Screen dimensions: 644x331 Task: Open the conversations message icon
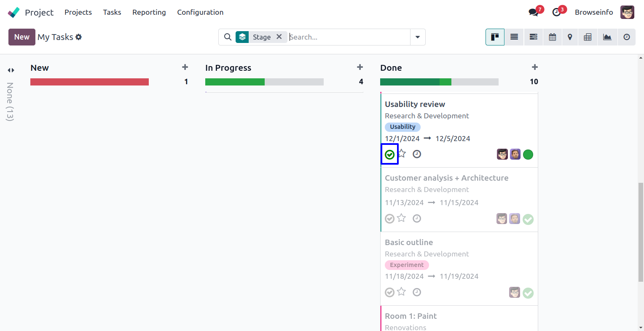[x=534, y=12]
